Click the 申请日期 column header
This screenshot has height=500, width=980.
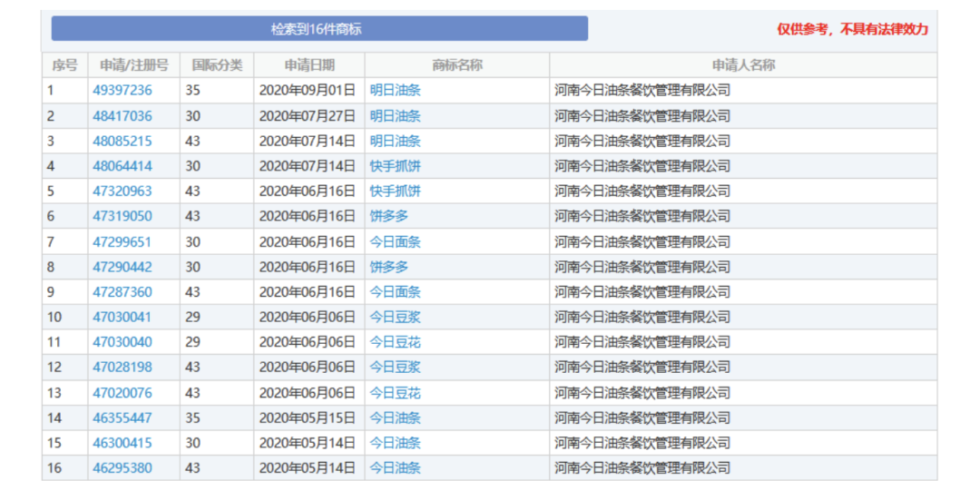point(309,65)
